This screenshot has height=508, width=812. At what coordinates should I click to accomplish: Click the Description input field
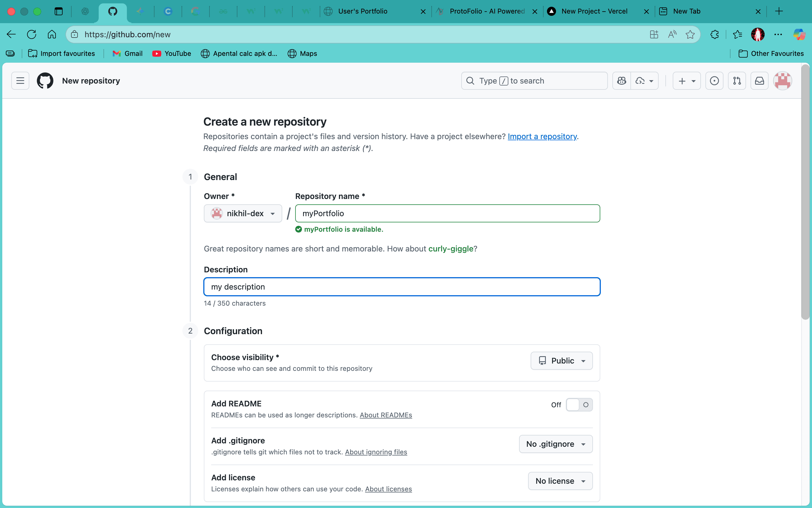402,286
